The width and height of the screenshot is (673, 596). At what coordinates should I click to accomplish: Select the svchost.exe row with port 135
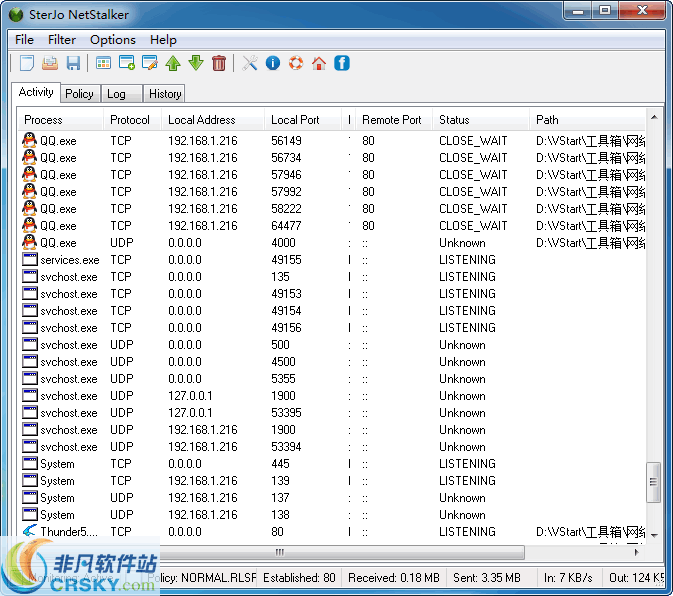coord(332,276)
